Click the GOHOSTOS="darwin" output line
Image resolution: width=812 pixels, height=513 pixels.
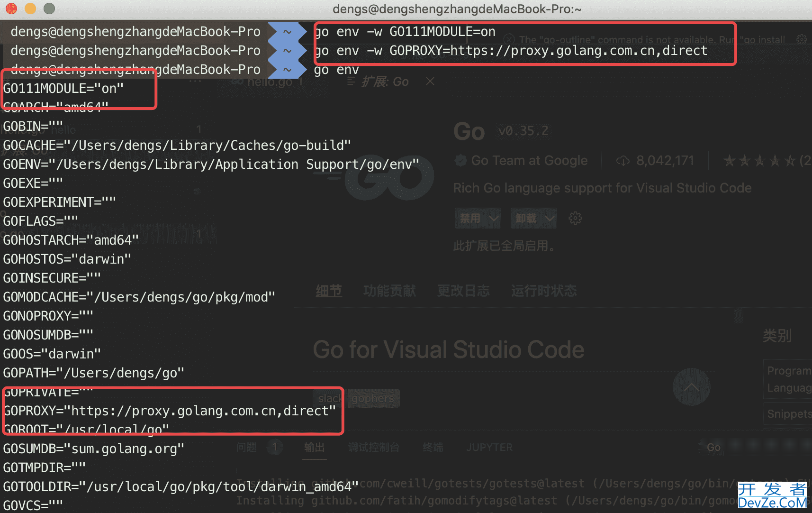pos(67,259)
